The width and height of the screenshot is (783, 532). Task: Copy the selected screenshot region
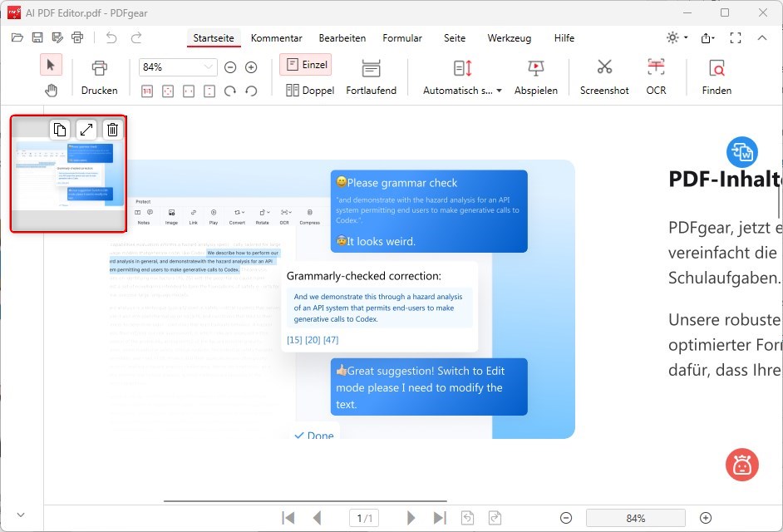(60, 130)
